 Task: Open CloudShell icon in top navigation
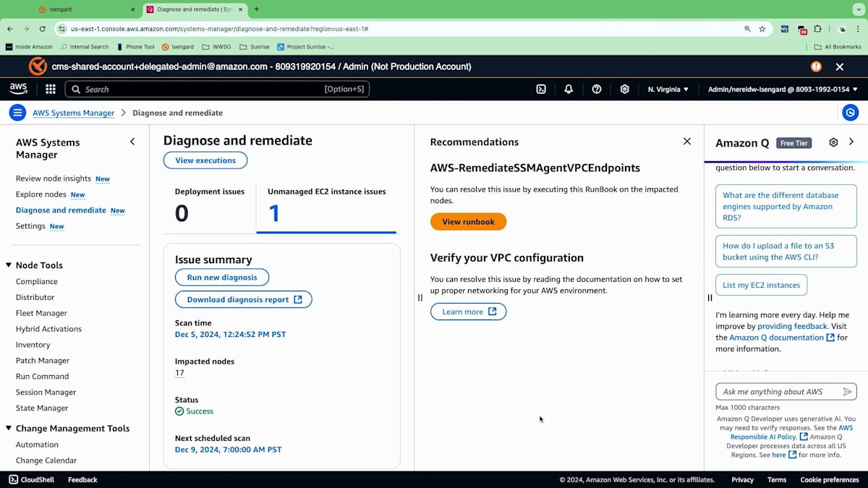tap(541, 89)
